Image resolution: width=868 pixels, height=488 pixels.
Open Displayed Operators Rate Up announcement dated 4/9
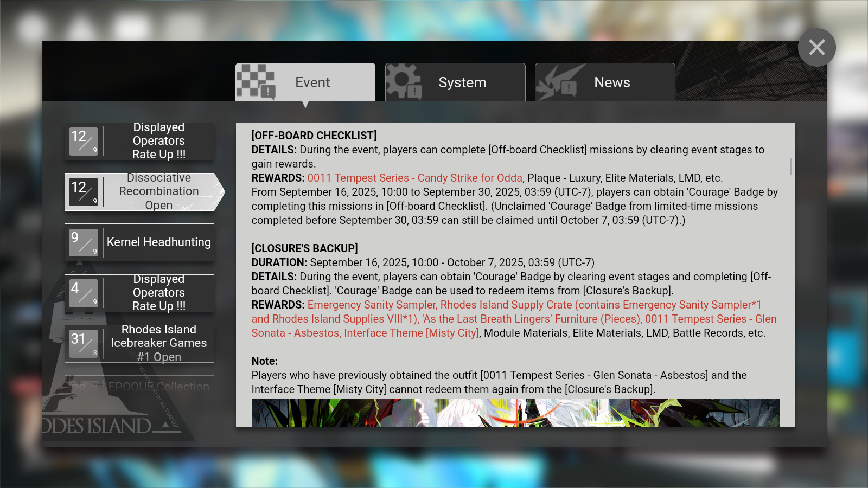pos(139,293)
